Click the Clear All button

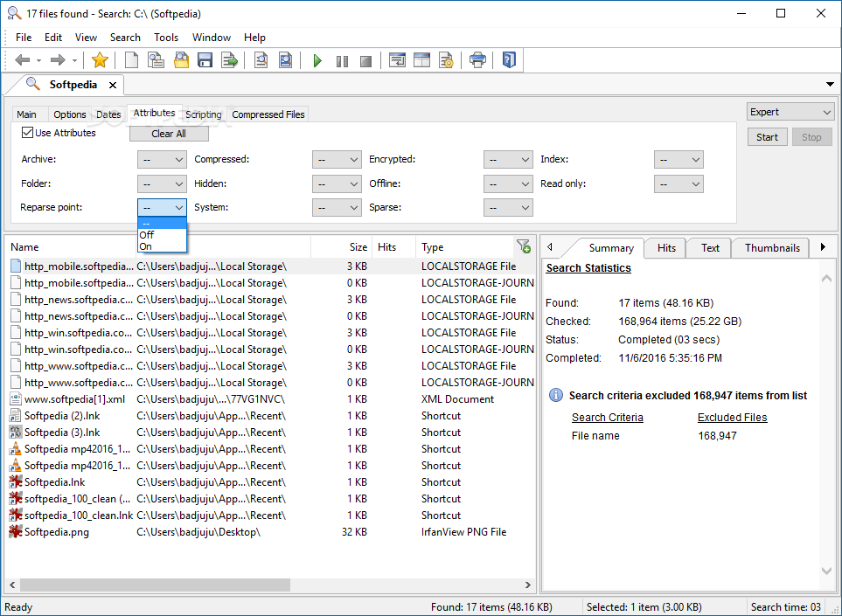click(x=169, y=134)
